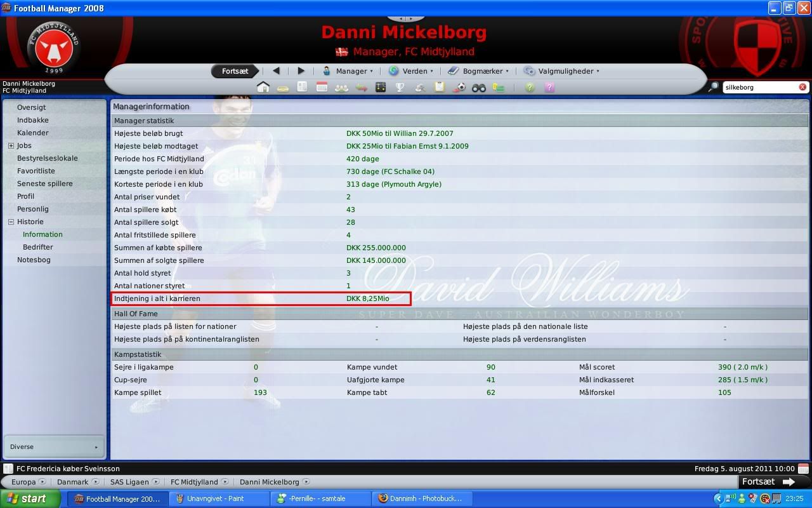Image resolution: width=812 pixels, height=508 pixels.
Task: Open the tactics board toolbar icon
Action: [x=381, y=87]
